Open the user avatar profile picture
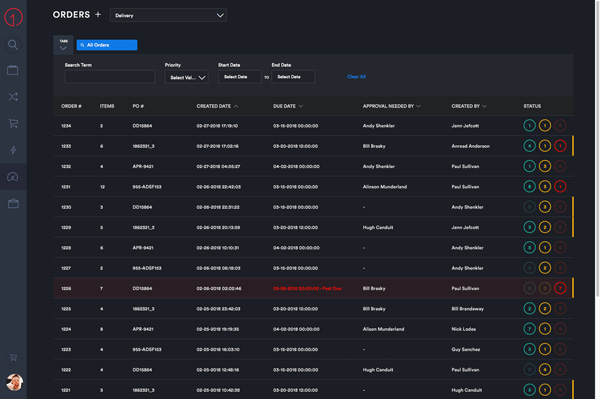Image resolution: width=600 pixels, height=399 pixels. pos(15,382)
